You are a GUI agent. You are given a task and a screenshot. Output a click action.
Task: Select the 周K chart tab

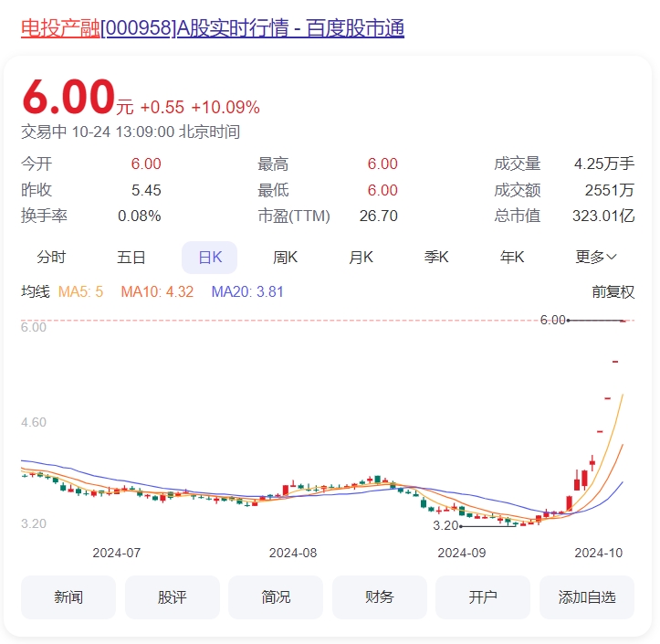click(x=285, y=257)
